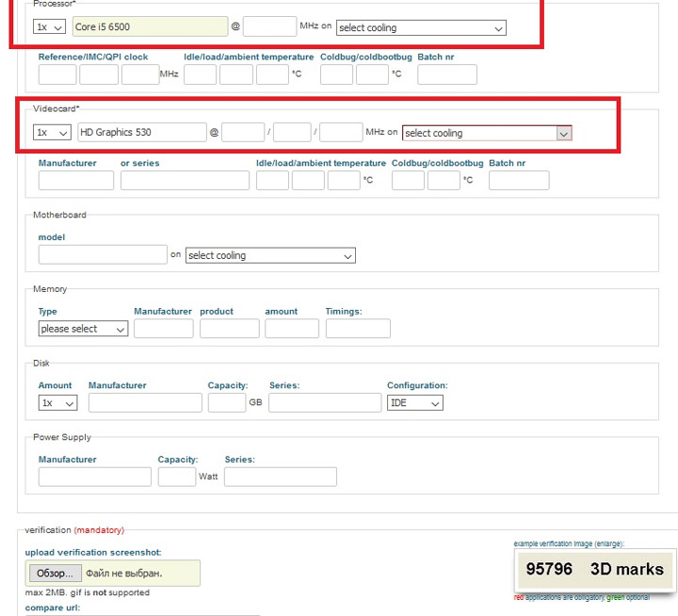Image resolution: width=678 pixels, height=616 pixels.
Task: Click the first processor idle temperature field
Action: (201, 74)
